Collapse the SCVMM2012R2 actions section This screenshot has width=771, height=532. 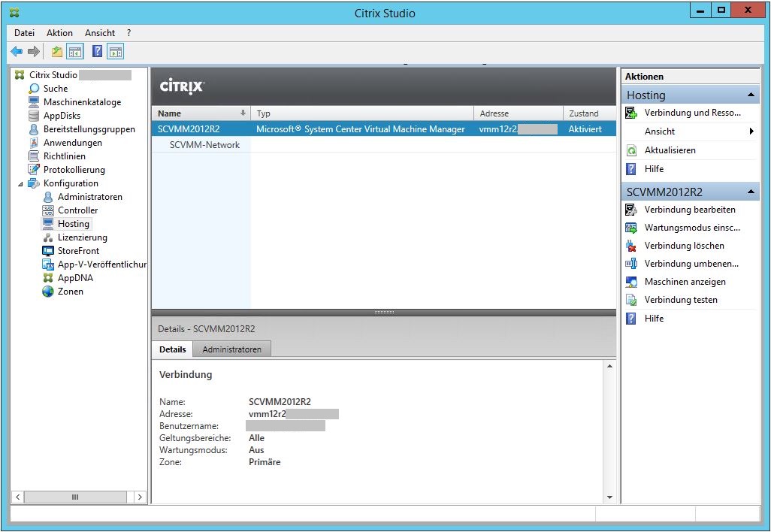tap(750, 192)
